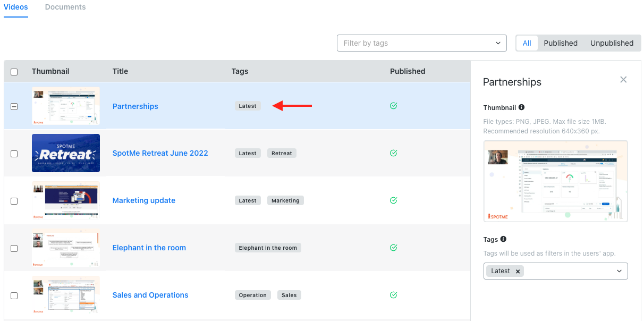Click the Elephant in the room tag chip
644x321 pixels.
click(x=268, y=248)
